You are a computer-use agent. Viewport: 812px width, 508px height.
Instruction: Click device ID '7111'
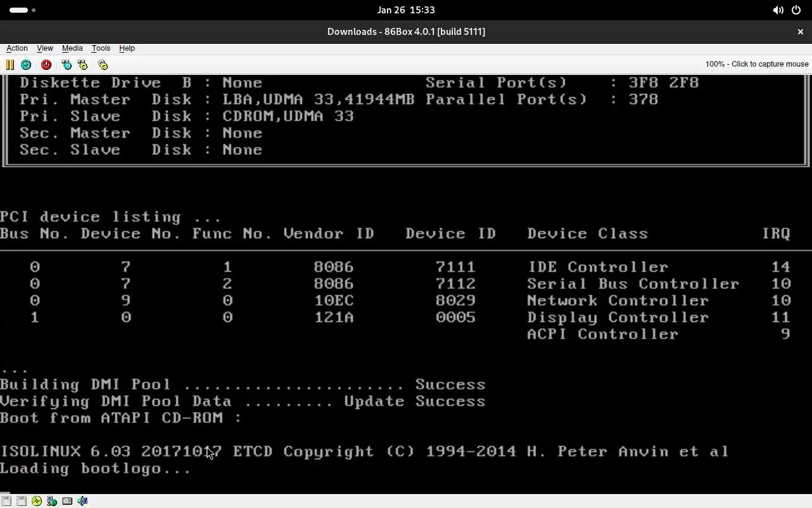point(455,267)
